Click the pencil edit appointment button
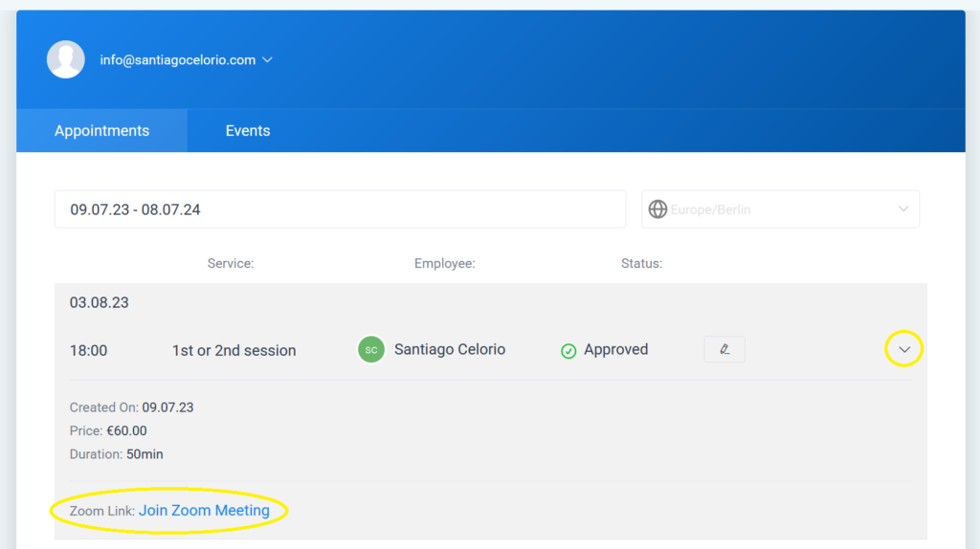 [x=724, y=349]
